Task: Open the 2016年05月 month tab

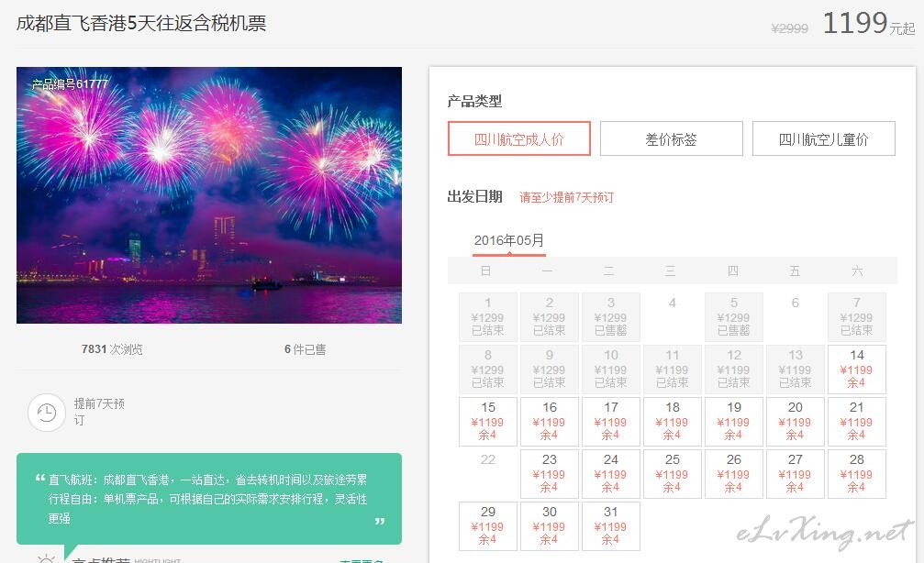Action: click(509, 241)
